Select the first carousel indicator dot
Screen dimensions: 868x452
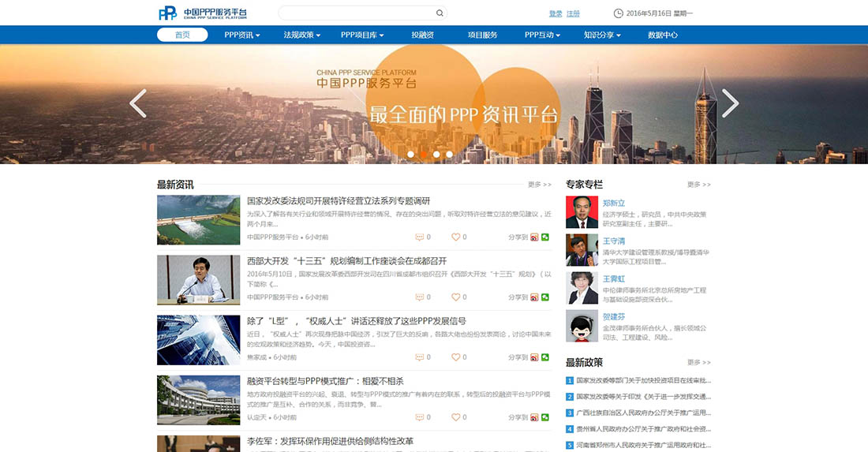(x=410, y=155)
